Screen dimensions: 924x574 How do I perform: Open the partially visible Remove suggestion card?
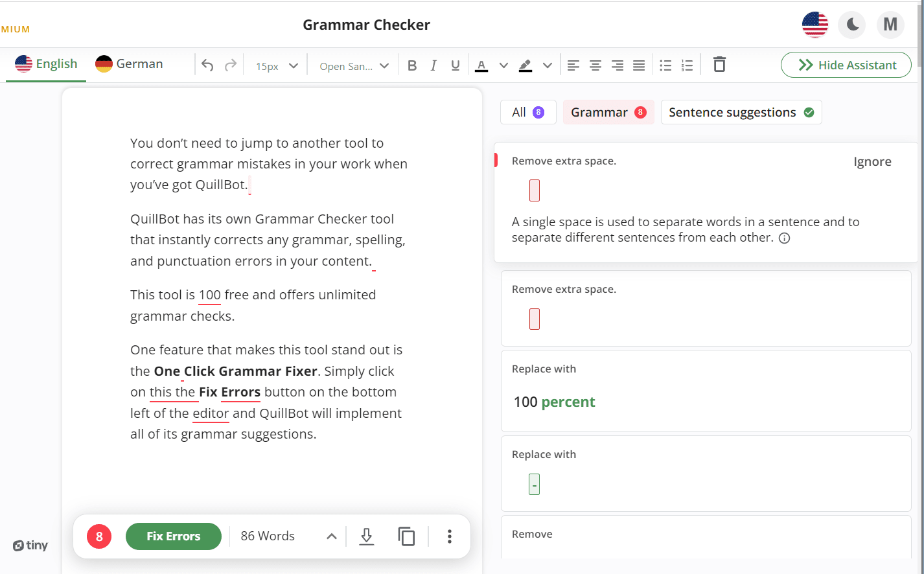706,538
